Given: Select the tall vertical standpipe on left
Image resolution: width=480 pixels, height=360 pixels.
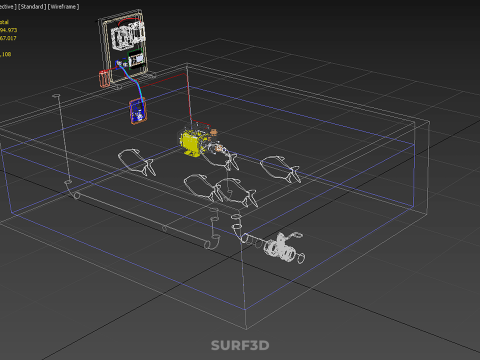Looking at the screenshot, I should 62,139.
